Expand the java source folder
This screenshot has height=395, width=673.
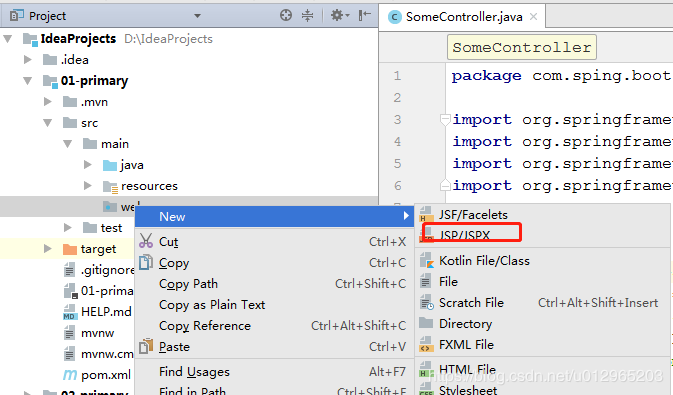(x=88, y=165)
